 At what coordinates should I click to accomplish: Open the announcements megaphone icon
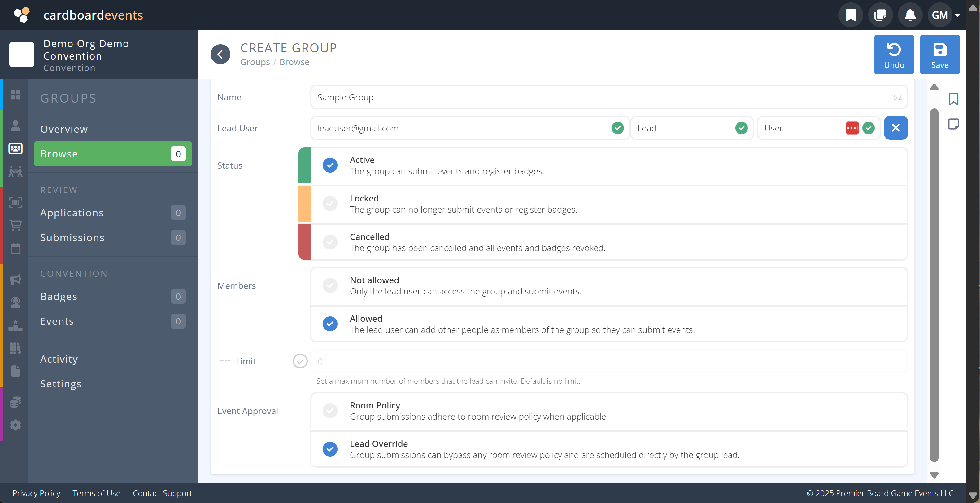[x=15, y=280]
